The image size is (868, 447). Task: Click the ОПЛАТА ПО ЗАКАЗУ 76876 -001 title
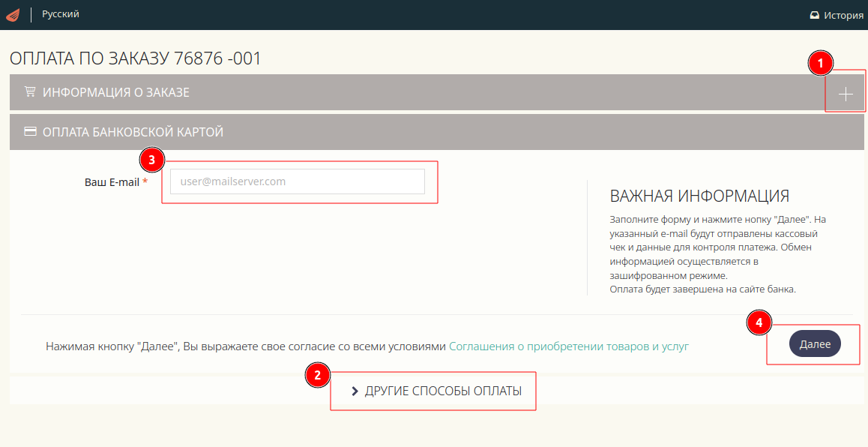coord(136,58)
